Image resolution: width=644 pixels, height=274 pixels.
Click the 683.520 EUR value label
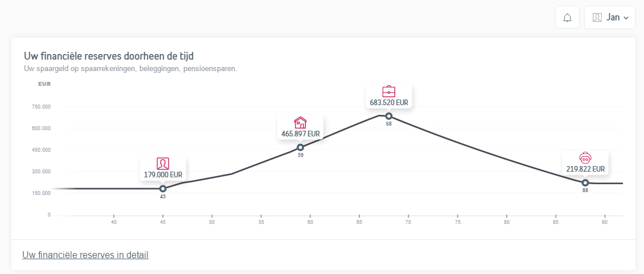(x=389, y=103)
